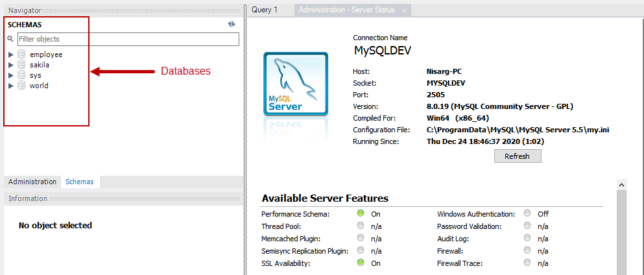Click the world database icon

tap(21, 86)
